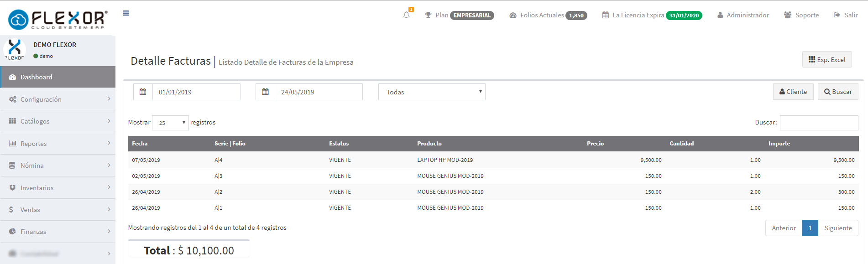Click the Salir sign-out icon

pos(837,15)
